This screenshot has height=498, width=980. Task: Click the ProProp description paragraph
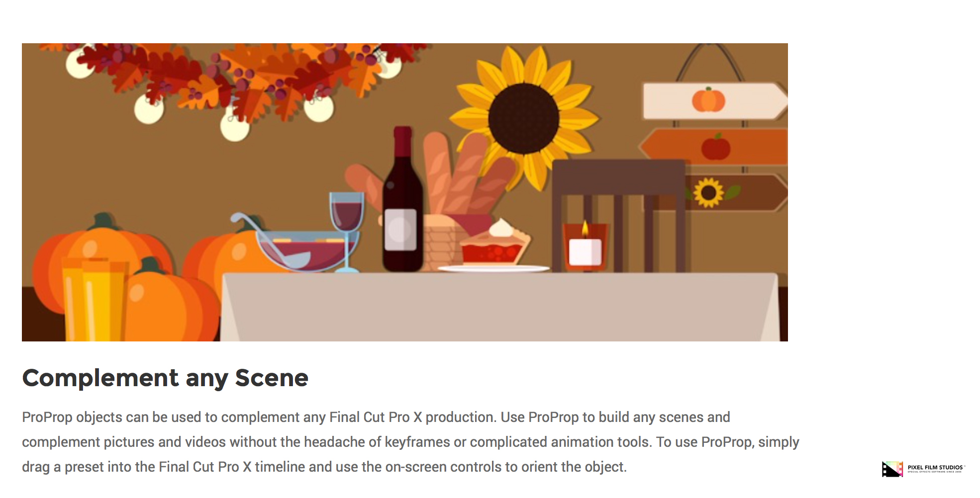410,442
